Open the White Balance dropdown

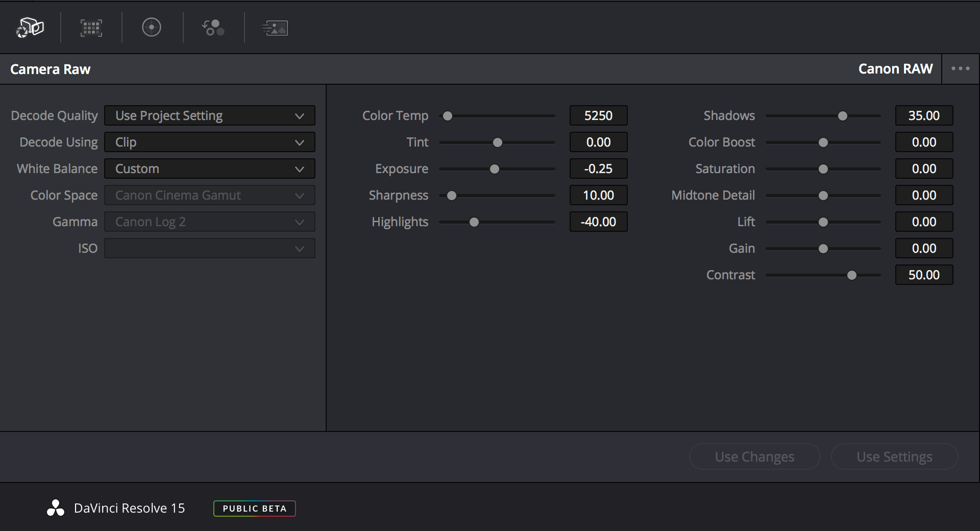tap(210, 168)
